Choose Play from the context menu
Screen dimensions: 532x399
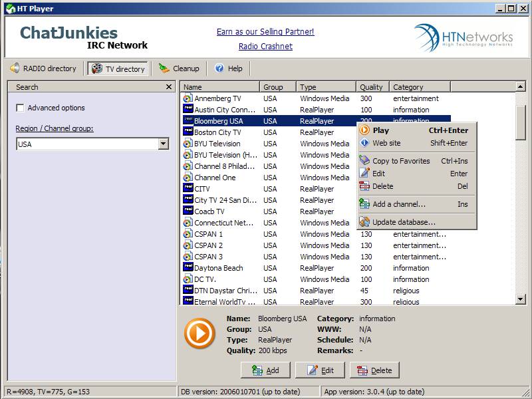(417, 130)
